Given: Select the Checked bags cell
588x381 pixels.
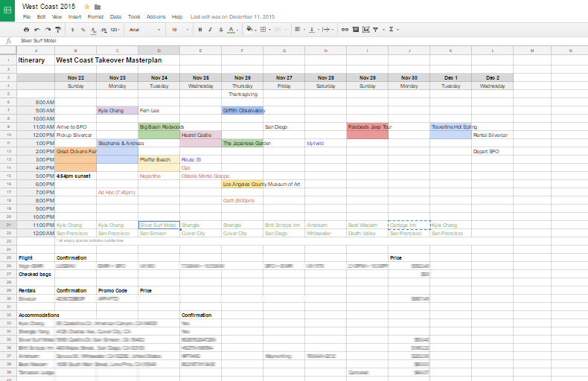Looking at the screenshot, I should [36, 275].
